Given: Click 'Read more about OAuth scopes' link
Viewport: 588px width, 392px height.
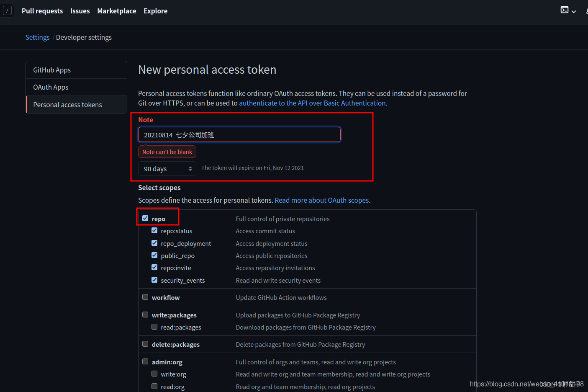Looking at the screenshot, I should 322,200.
